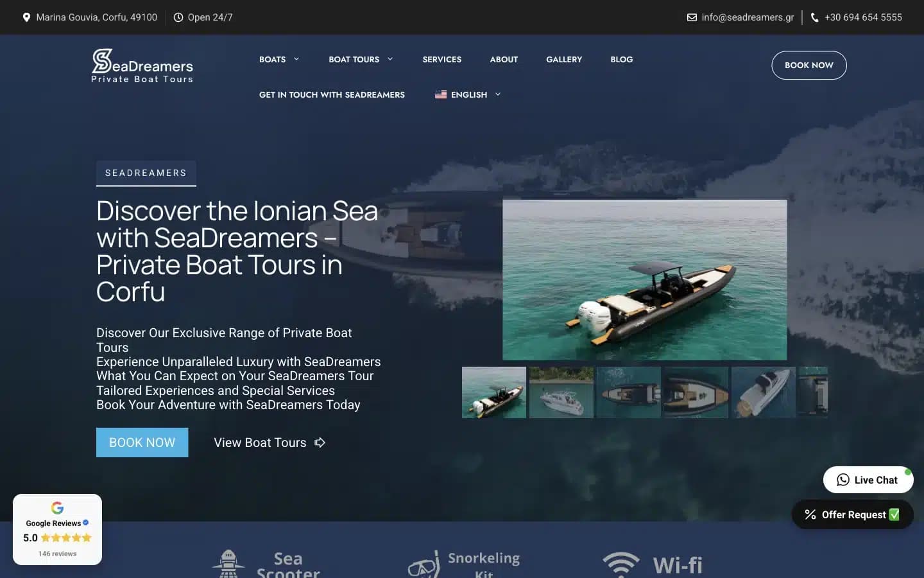Select the third thumbnail showing boat from above
Screen dimensions: 924x578
(x=629, y=392)
